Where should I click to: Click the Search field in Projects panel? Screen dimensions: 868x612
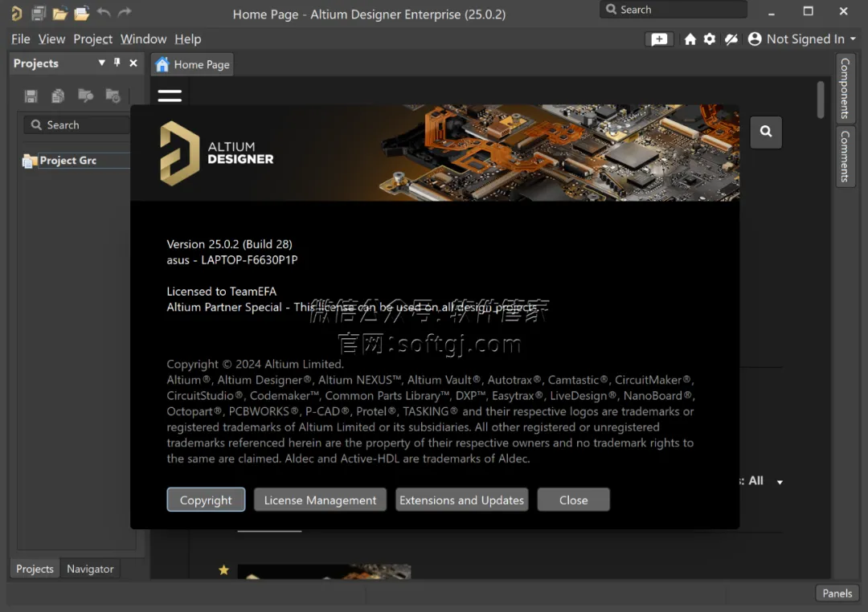click(x=76, y=125)
